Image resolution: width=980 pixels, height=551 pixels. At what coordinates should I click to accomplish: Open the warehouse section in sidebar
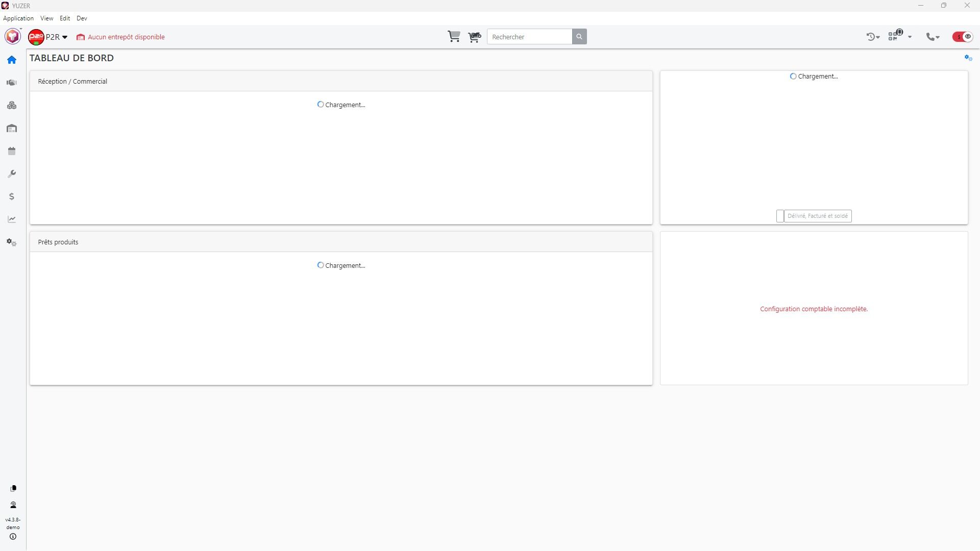click(12, 129)
